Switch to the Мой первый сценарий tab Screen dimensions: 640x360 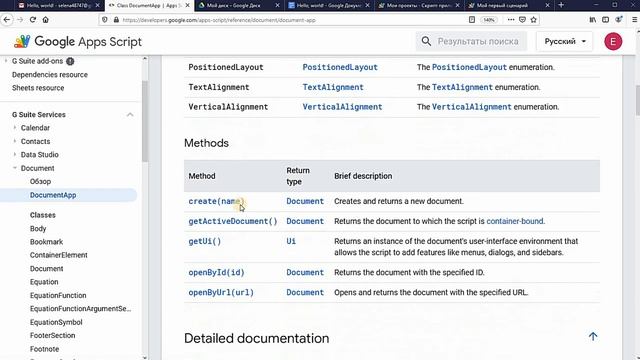pyautogui.click(x=509, y=5)
